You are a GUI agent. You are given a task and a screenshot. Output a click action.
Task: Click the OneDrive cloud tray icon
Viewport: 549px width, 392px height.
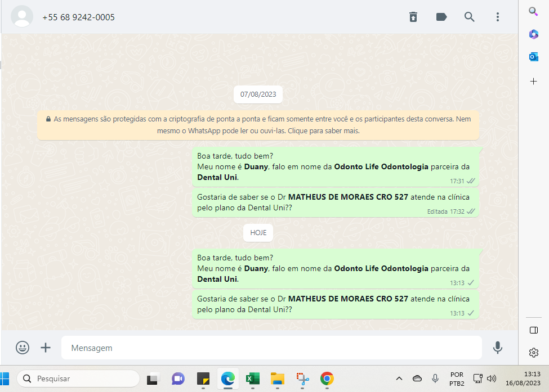(417, 379)
